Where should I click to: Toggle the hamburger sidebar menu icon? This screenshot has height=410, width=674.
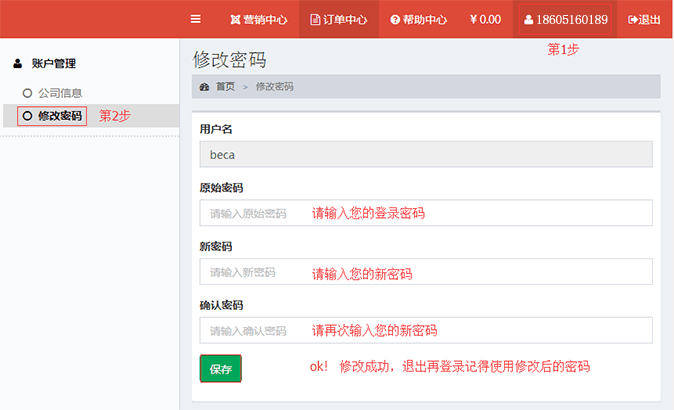pyautogui.click(x=195, y=19)
